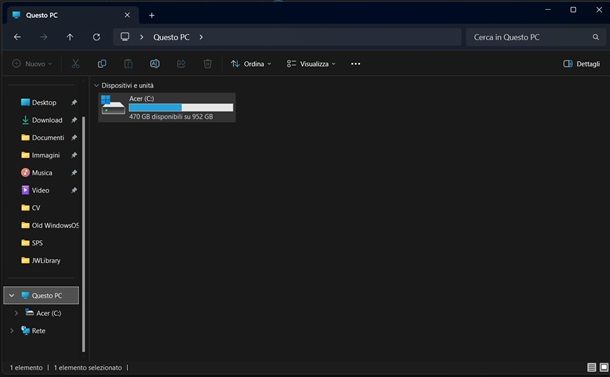Click the copy icon in toolbar
Viewport: 610px width, 377px height.
click(x=102, y=64)
